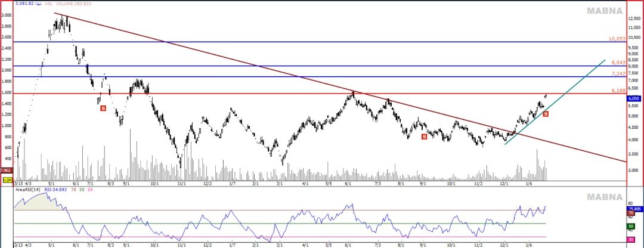Click the green 50 RSI level tag
The height and width of the screenshot is (248, 644).
pyautogui.click(x=630, y=227)
